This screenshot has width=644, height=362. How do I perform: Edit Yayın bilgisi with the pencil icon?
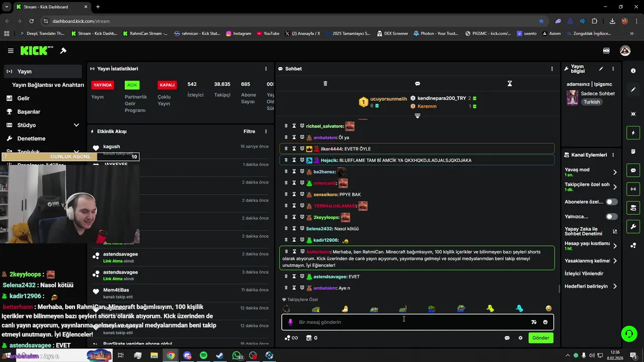coord(601,69)
